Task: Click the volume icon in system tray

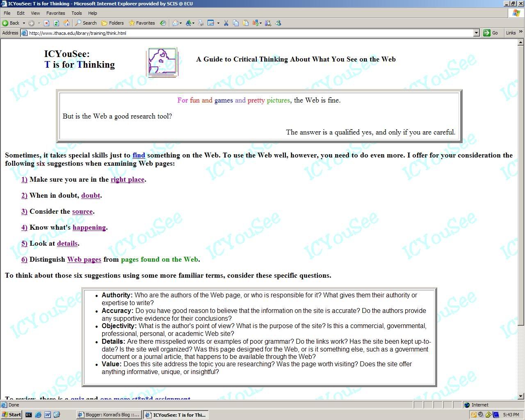Action: tap(481, 415)
